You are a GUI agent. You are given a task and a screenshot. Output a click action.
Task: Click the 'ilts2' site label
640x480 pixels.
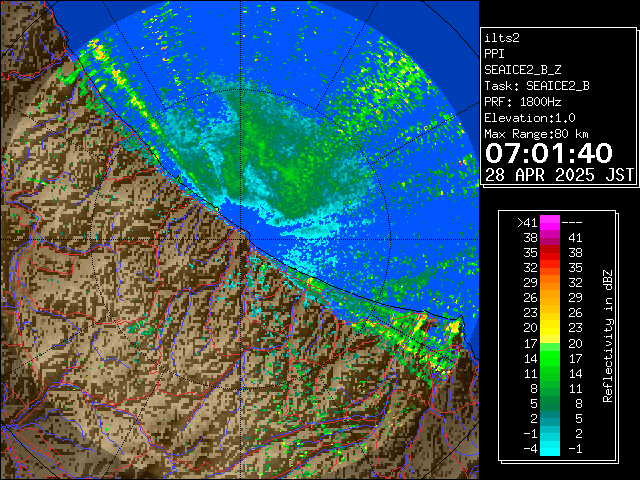pos(502,38)
